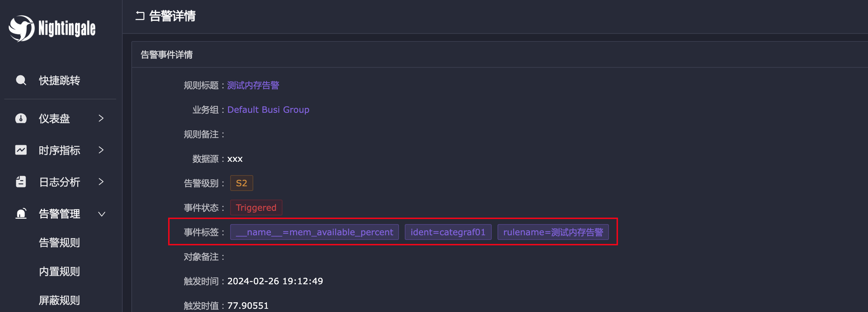Image resolution: width=868 pixels, height=312 pixels.
Task: Open the 内置规则 menu item
Action: click(59, 271)
